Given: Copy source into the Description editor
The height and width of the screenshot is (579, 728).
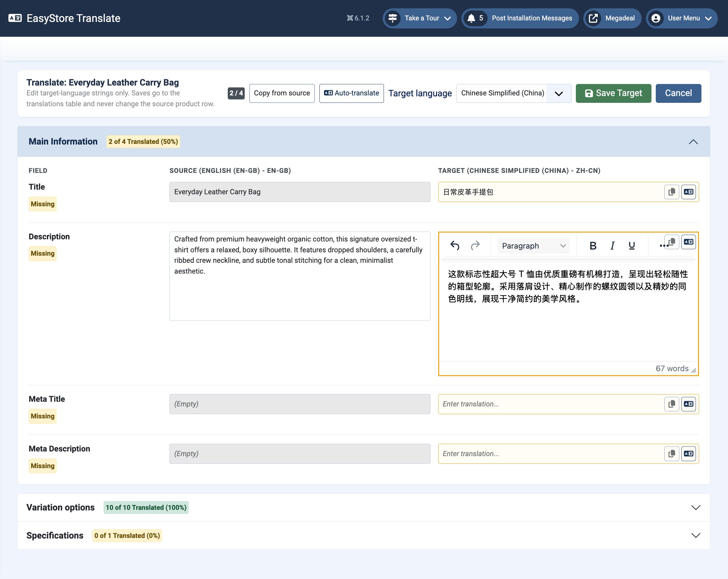Looking at the screenshot, I should [672, 242].
